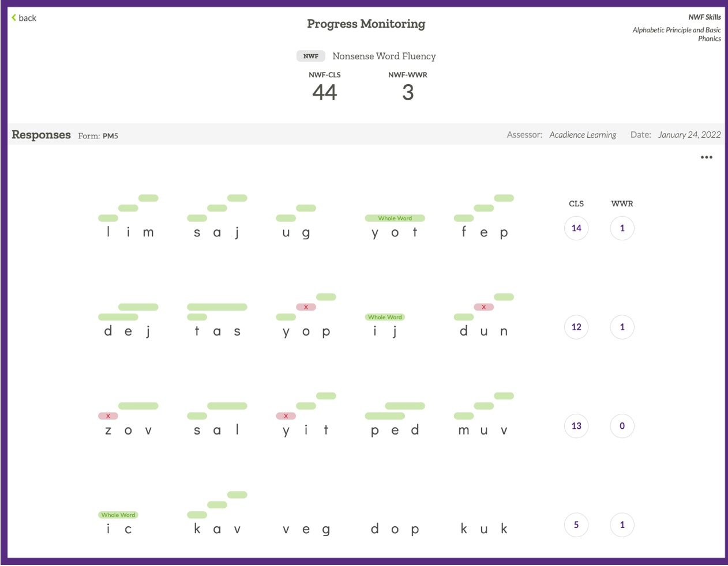Toggle the Whole Word badge on "ij"
Viewport: 728px width, 566px height.
point(384,317)
